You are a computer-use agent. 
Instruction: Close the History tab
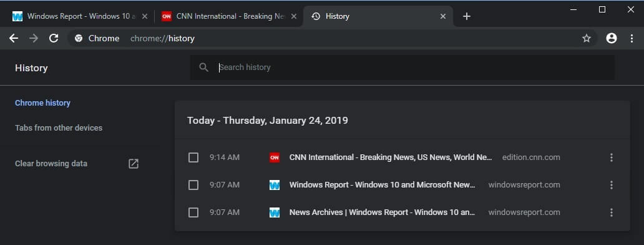point(443,16)
